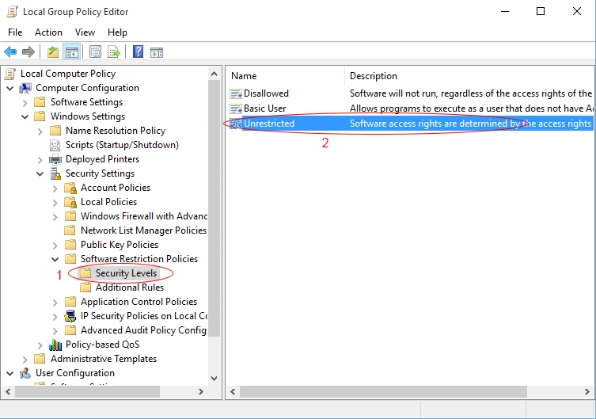Toggle Show/Hide Console Tree toolbar icon
The image size is (596, 419).
coord(72,52)
